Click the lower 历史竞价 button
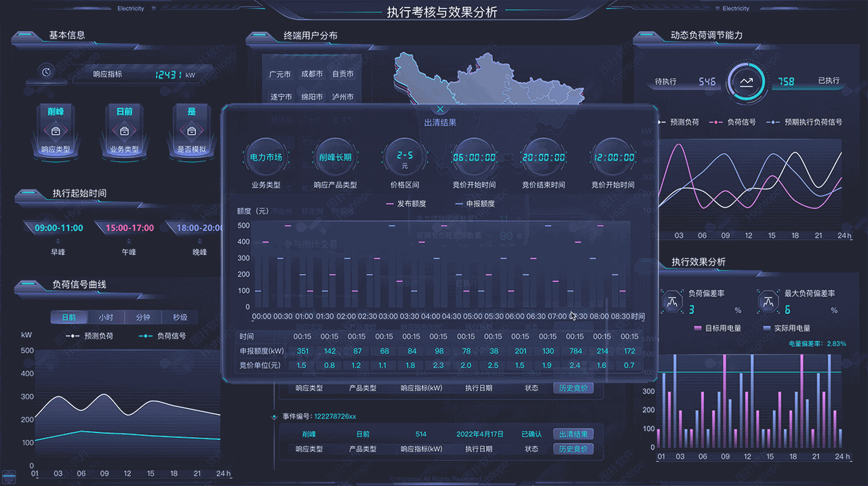 (573, 449)
